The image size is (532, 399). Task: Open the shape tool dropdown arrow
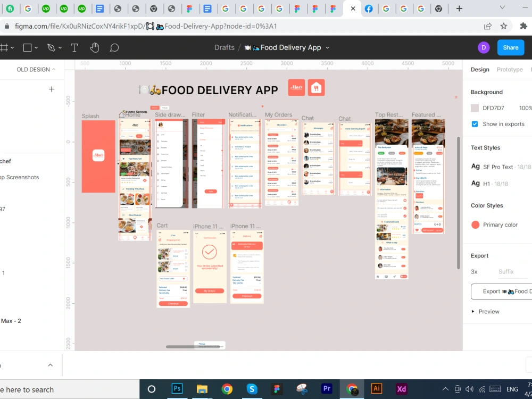click(35, 47)
